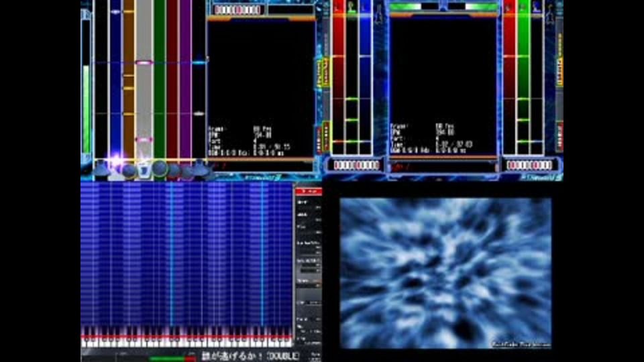Click the white note atop the 7-key blue lane

[115, 12]
